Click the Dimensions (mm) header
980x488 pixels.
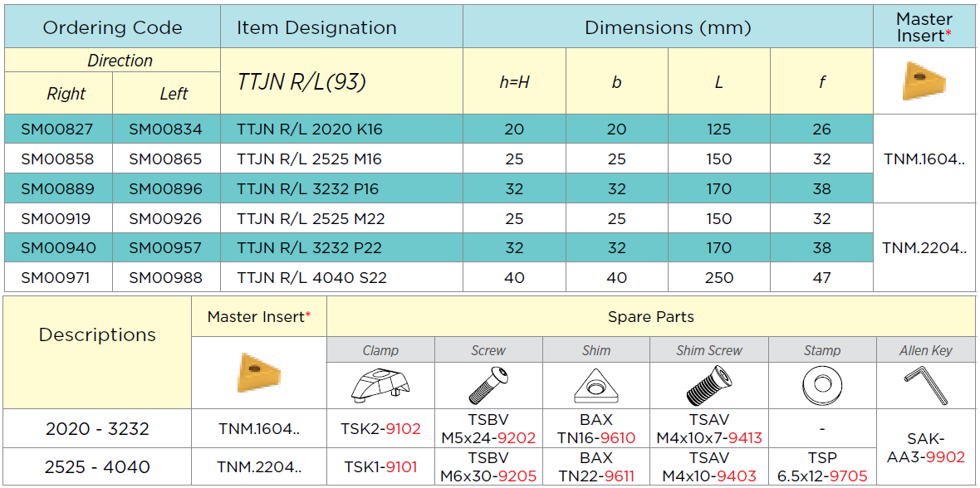[x=668, y=27]
